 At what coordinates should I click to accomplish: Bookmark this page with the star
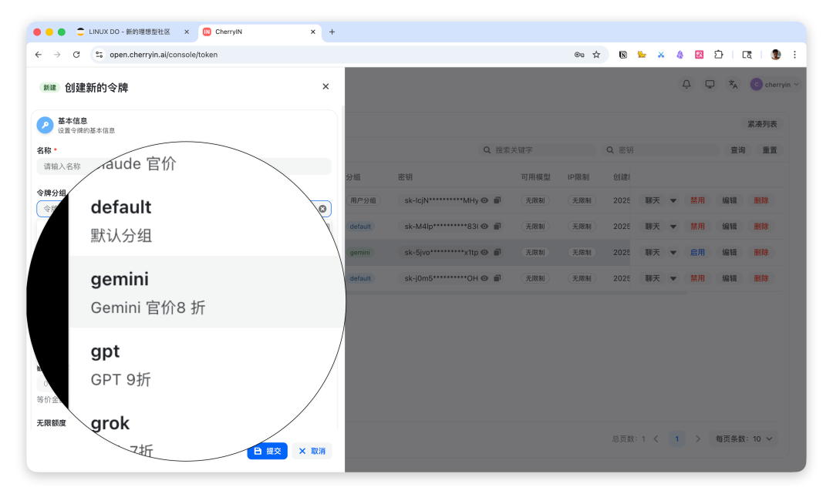pos(596,55)
